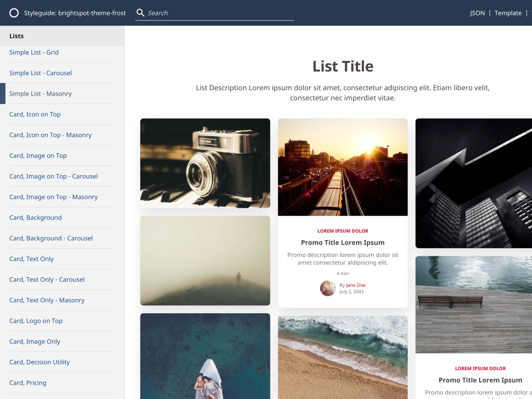Image resolution: width=532 pixels, height=399 pixels.
Task: Open Simple List - Grid in sidebar
Action: point(34,52)
